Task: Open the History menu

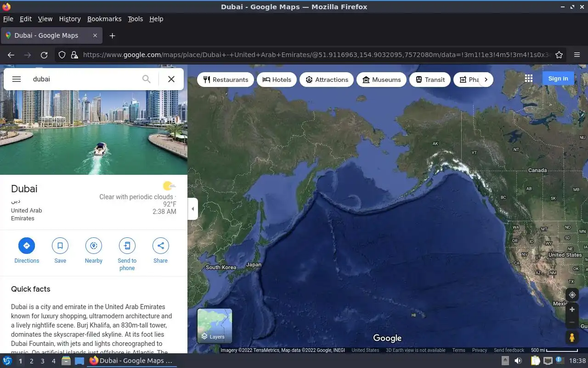Action: coord(70,19)
